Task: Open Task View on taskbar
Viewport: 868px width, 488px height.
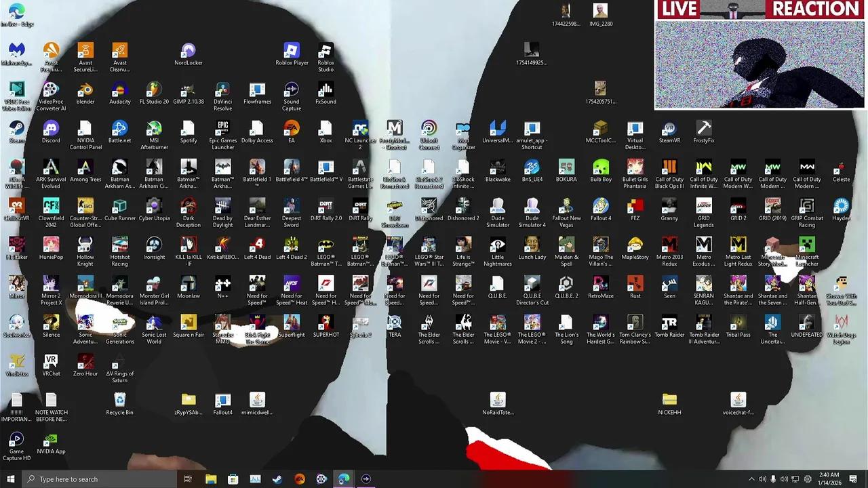Action: coord(188,479)
